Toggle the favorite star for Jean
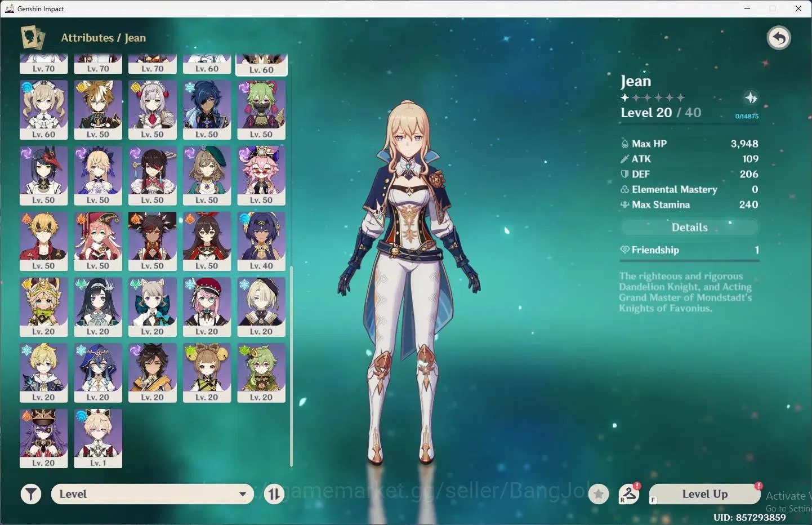812x525 pixels. click(x=599, y=495)
